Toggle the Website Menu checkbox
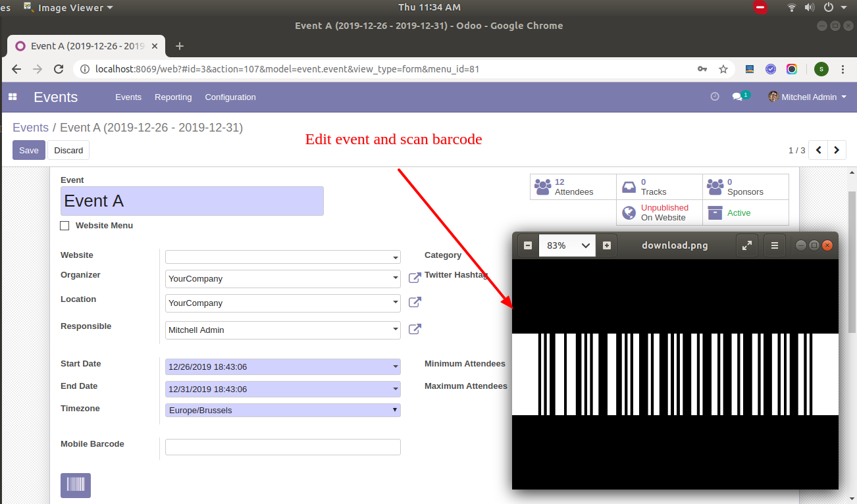The width and height of the screenshot is (857, 504). 65,226
